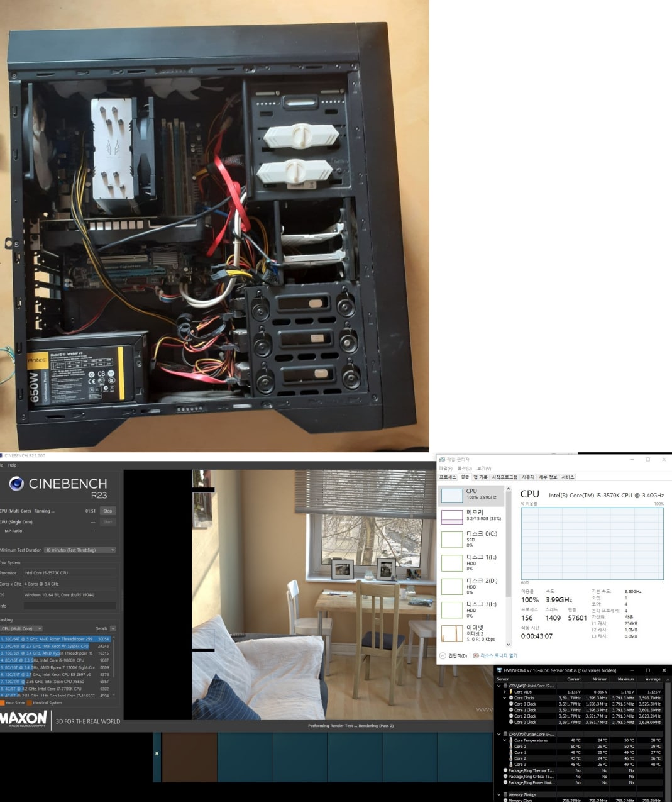Screen dimensions: 672x805
Task: Click the orange Your Score legend swatch
Action: [2, 702]
